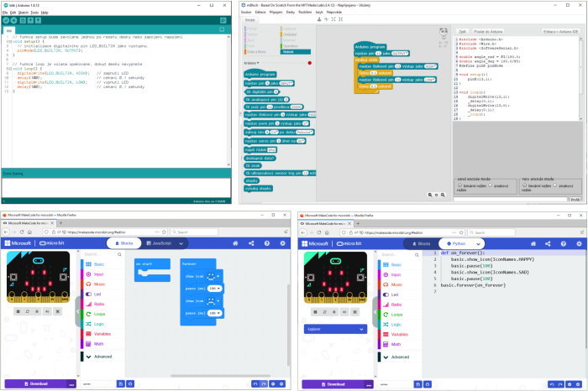Screen dimensions: 588x391
Task: Switch to Blocks view in left MakeCode window
Action: coord(124,243)
